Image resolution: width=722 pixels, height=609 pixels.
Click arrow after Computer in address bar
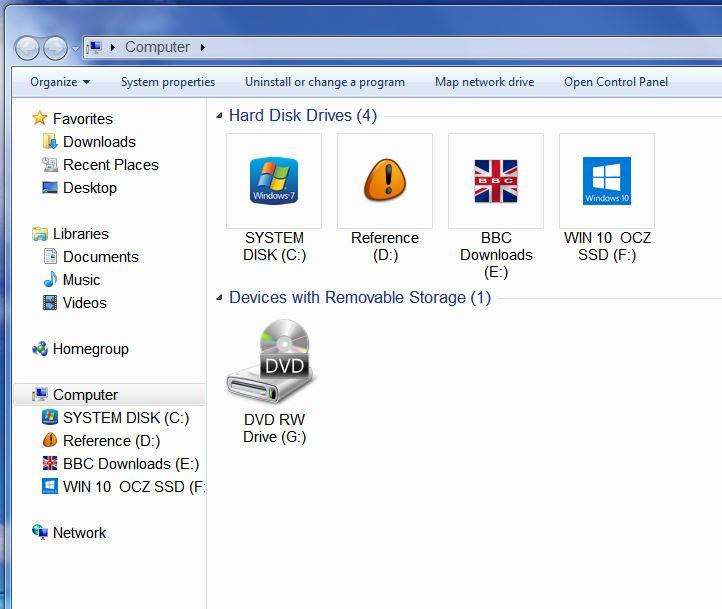click(x=203, y=47)
